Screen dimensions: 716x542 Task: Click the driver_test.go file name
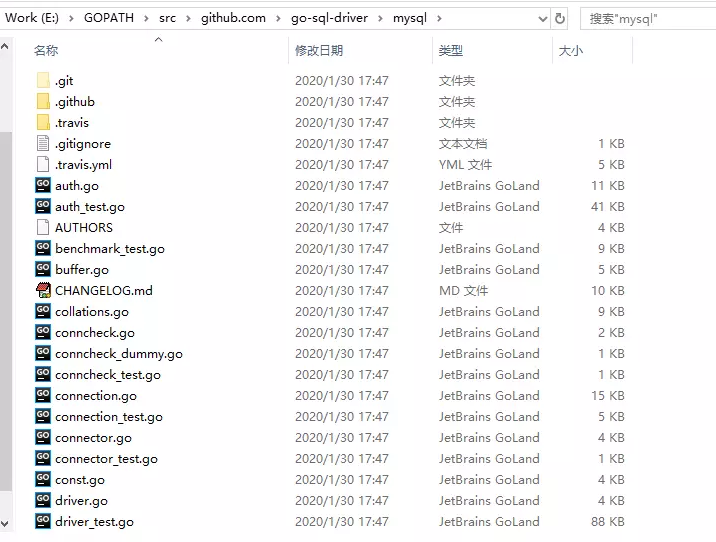pyautogui.click(x=94, y=522)
